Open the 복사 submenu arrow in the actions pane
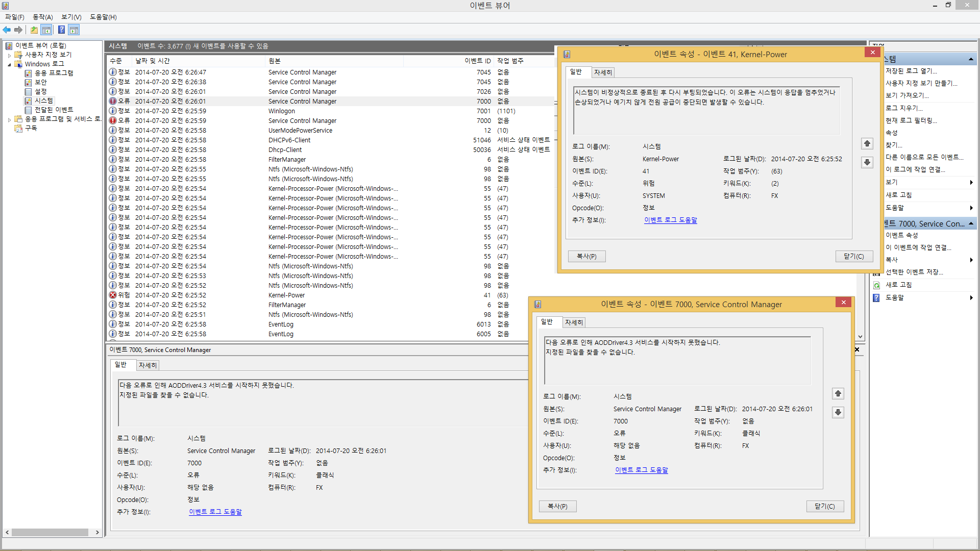 click(x=971, y=260)
